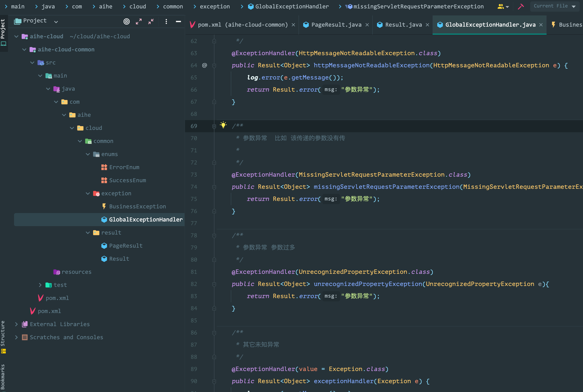This screenshot has height=392, width=583.
Task: Open Project panel options menu (three dots)
Action: pos(166,21)
